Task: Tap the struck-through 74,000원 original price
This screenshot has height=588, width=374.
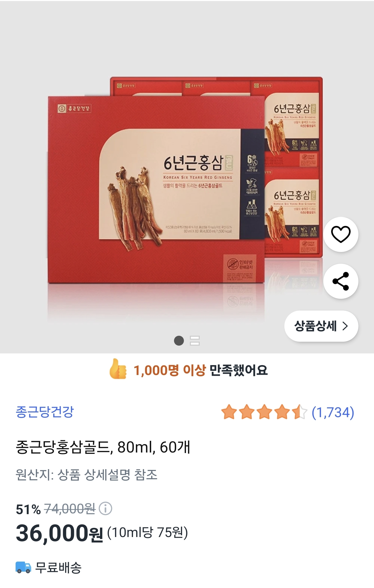Action: (x=70, y=509)
